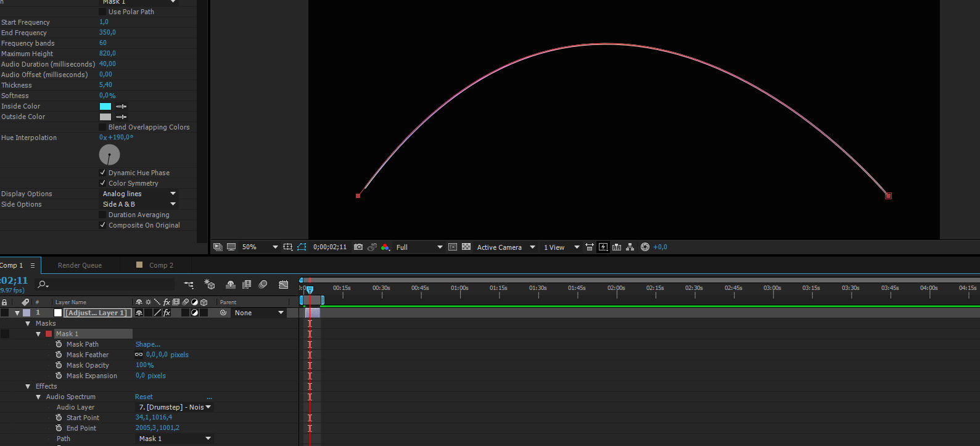Click the Show Channel color icon
The height and width of the screenshot is (446, 980).
pos(385,247)
